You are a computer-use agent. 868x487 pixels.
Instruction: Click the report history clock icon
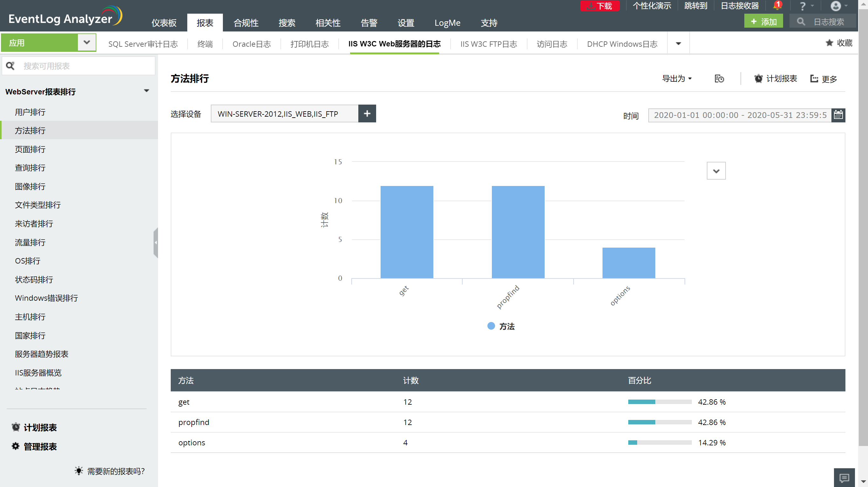click(x=719, y=79)
